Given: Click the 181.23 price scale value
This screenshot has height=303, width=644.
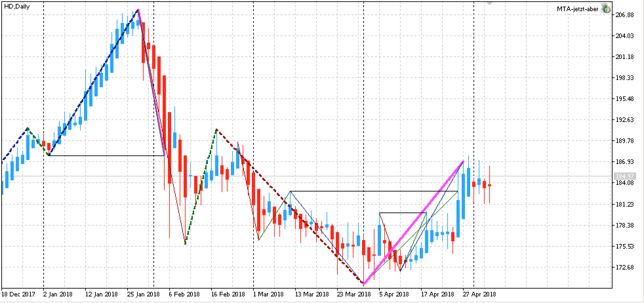Looking at the screenshot, I should (624, 204).
